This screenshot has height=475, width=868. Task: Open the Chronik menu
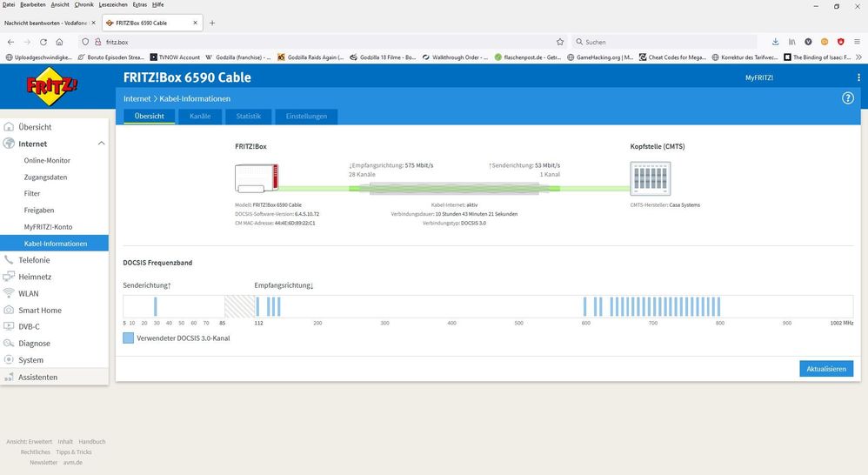(83, 4)
